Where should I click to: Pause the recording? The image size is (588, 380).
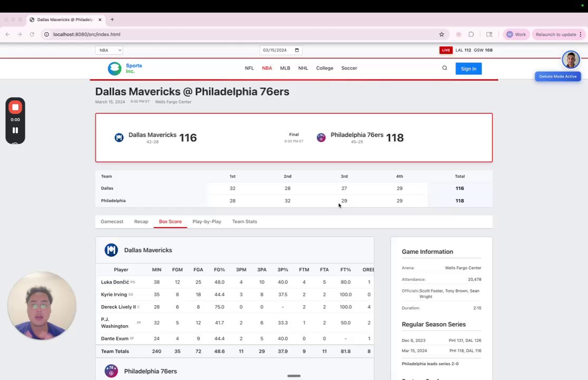click(x=15, y=130)
